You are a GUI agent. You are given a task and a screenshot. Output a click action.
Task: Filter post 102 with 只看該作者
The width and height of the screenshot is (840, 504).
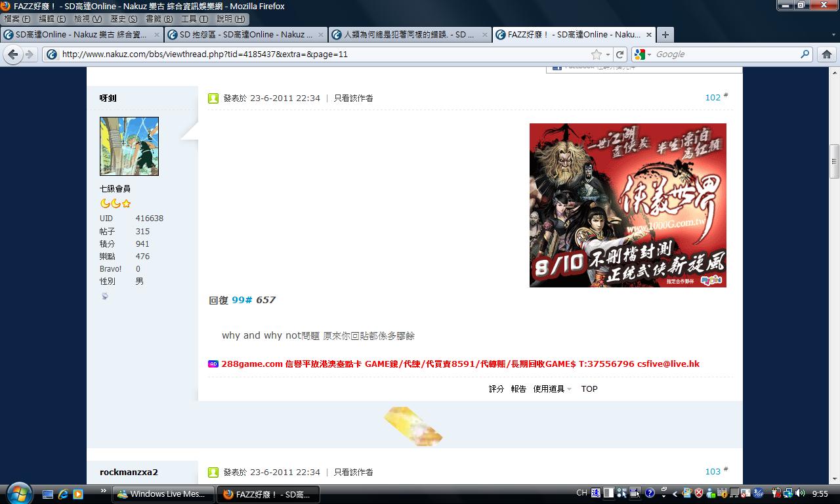coord(354,98)
